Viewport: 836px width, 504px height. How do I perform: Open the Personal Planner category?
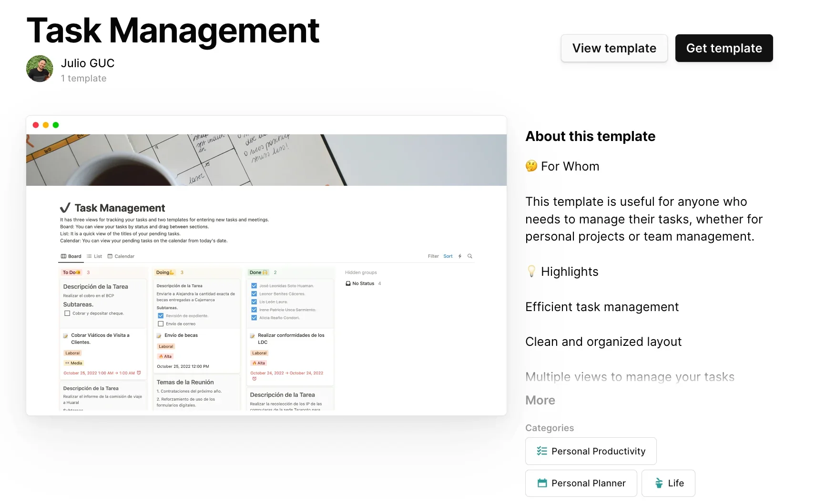[581, 483]
